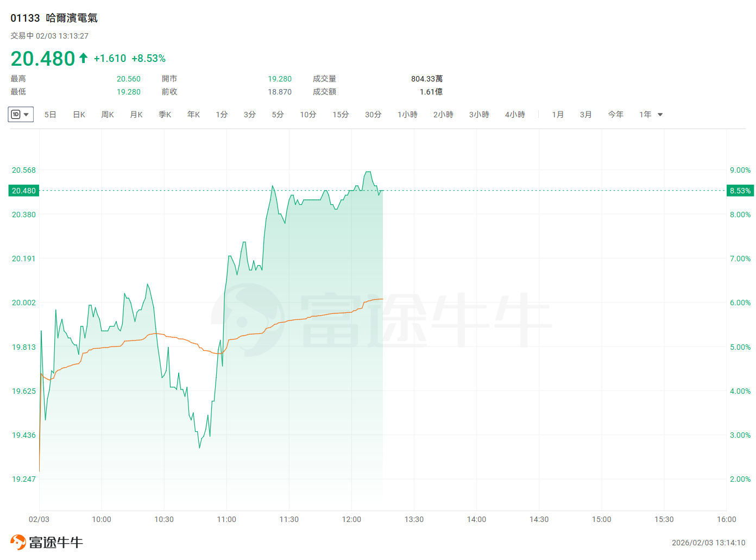Click the green up-arrow price indicator
Viewport: 756px width, 560px height.
tap(83, 58)
